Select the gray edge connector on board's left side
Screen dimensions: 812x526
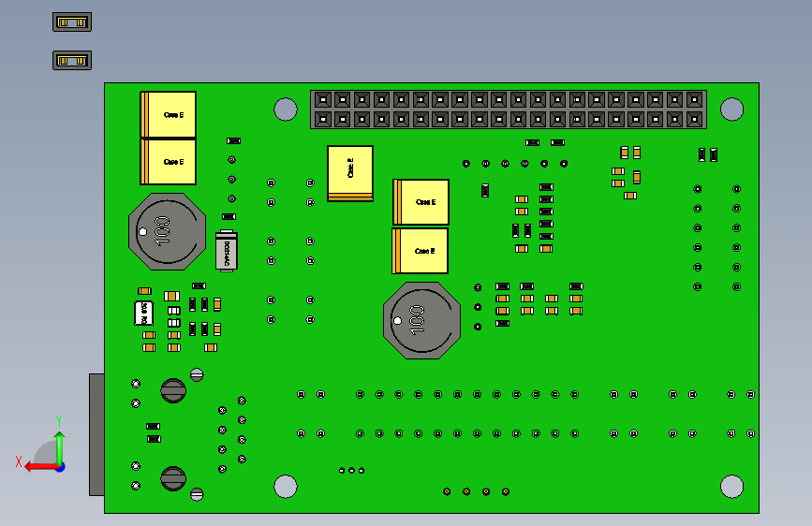(96, 435)
